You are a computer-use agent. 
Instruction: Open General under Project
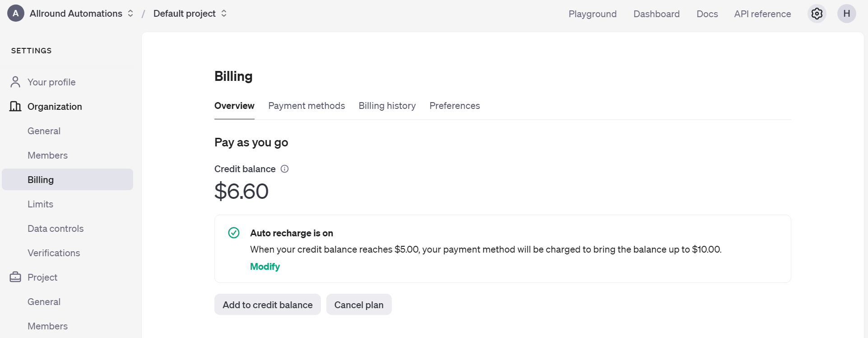point(44,301)
